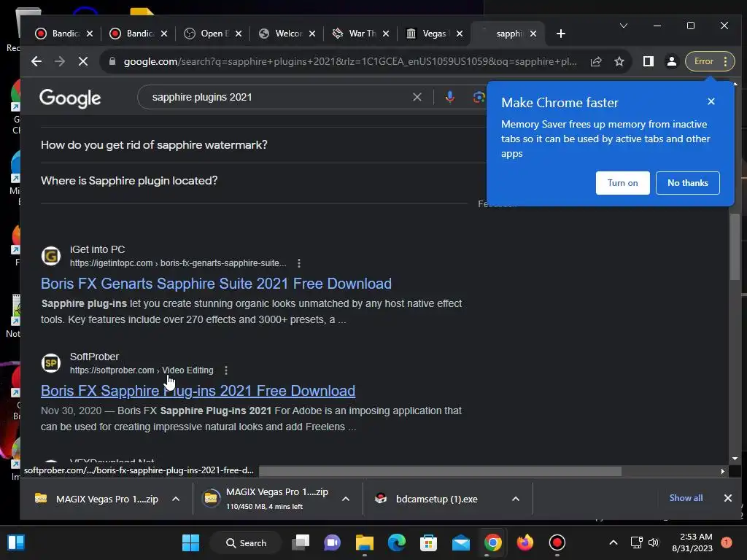Expand options for first MAGIX Vegas Pro zip
The image size is (747, 560).
tap(176, 499)
